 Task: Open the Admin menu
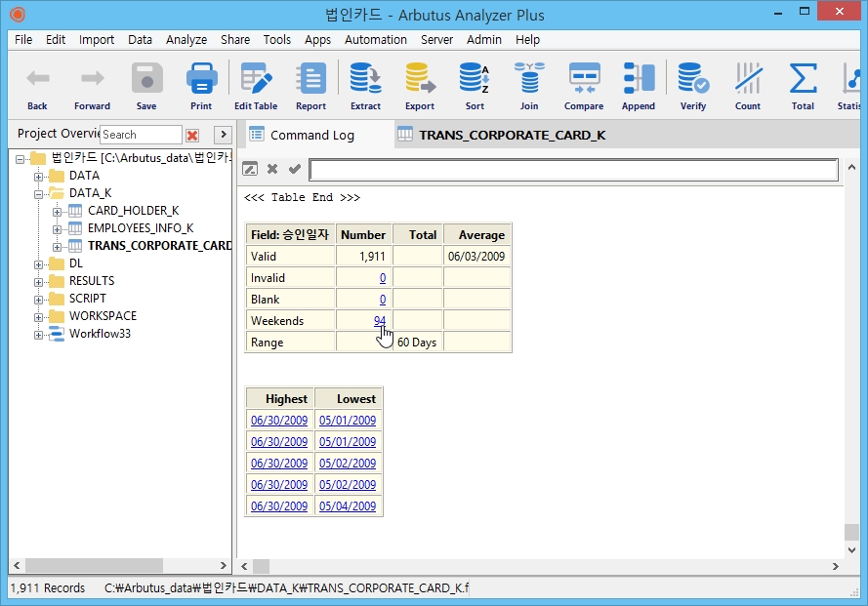484,40
